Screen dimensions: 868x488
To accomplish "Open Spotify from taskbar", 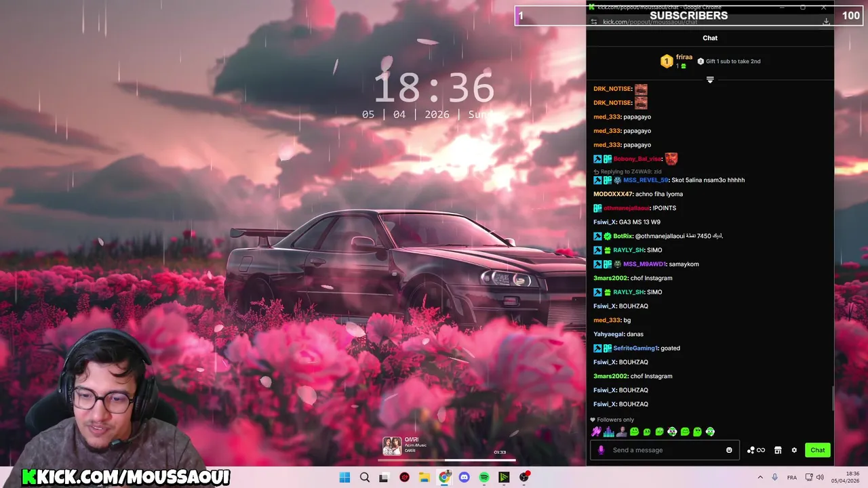I will point(484,477).
